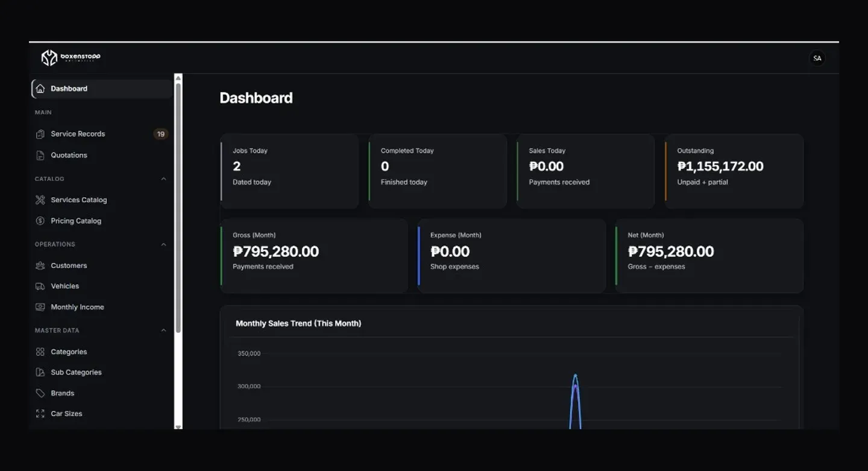Click the Net (Month) card
This screenshot has height=471, width=868.
(x=709, y=256)
